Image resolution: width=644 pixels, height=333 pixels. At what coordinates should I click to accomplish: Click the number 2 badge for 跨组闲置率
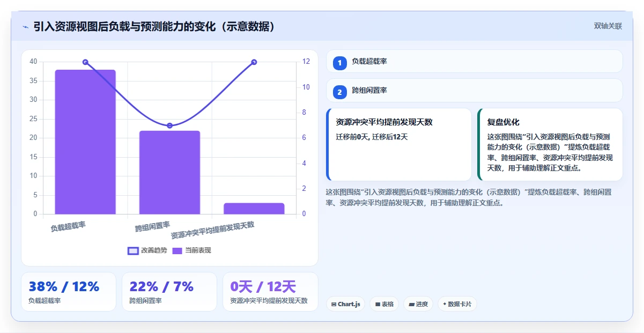click(x=339, y=92)
